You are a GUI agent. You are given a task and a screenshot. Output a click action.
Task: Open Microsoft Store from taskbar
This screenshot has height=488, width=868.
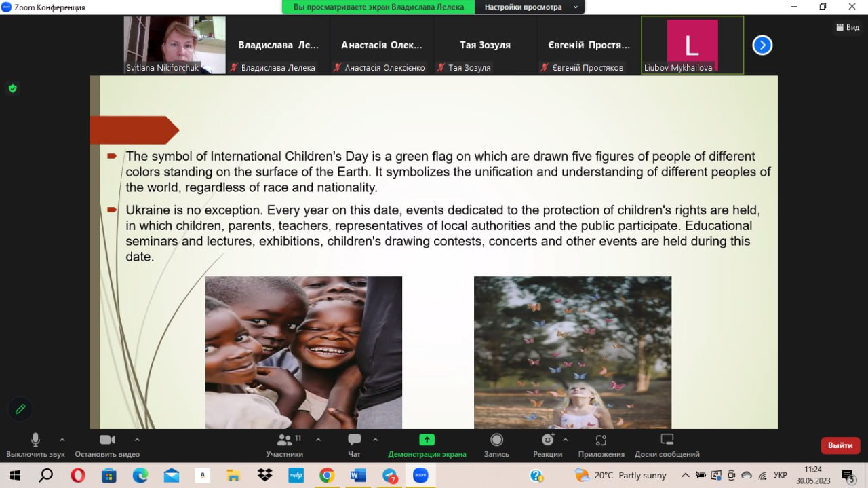click(108, 475)
